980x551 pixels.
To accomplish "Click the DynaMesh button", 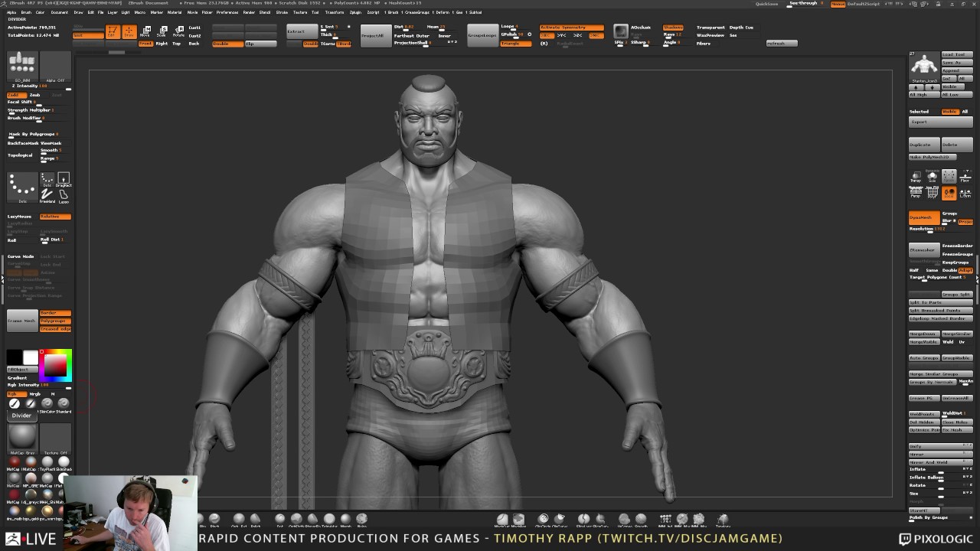I will 924,217.
